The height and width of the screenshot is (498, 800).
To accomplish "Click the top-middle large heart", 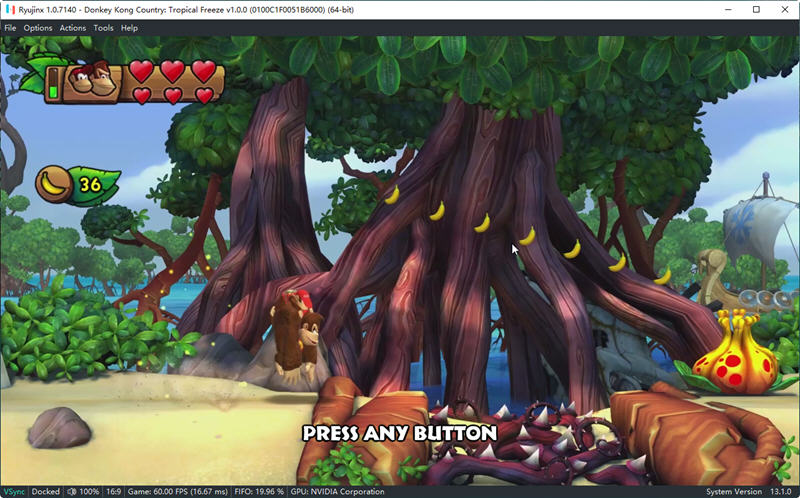I will click(172, 70).
